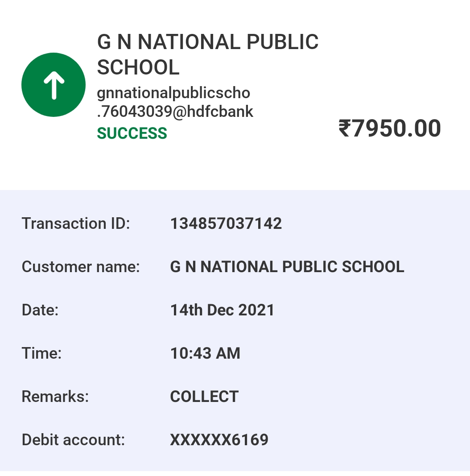Select the payee name G N NATIONAL PUBLIC SCHOOL heading
Image resolution: width=470 pixels, height=476 pixels.
[207, 54]
